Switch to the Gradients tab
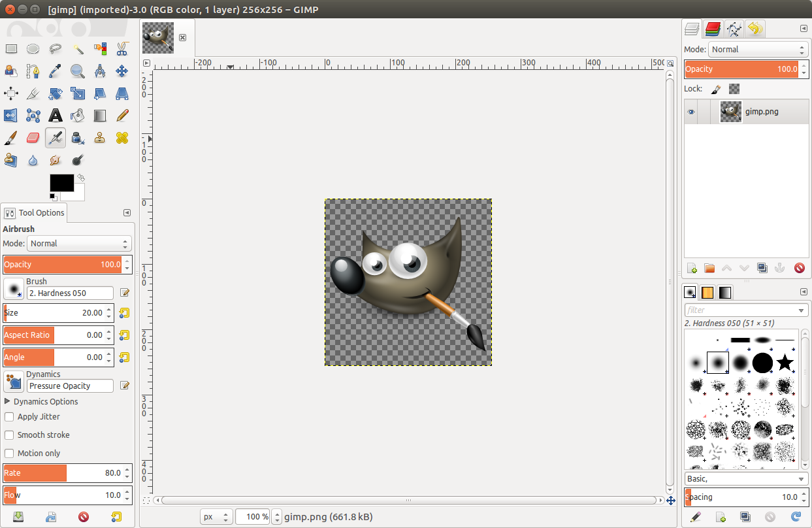Viewport: 812px width, 528px height. (x=725, y=292)
